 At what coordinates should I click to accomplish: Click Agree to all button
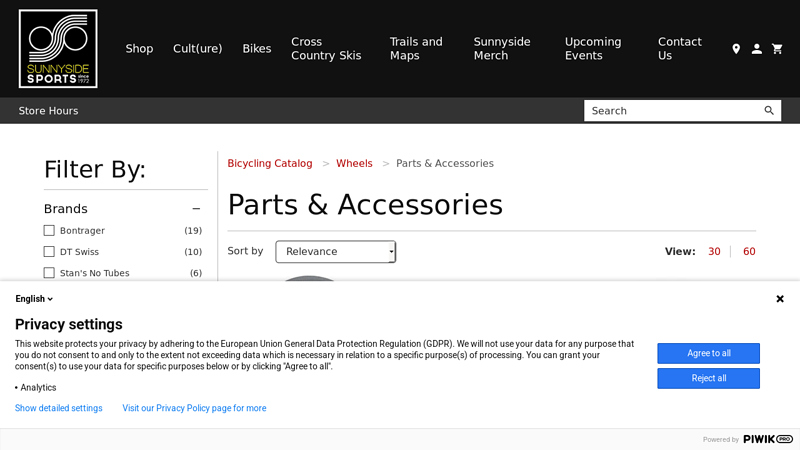tap(708, 353)
